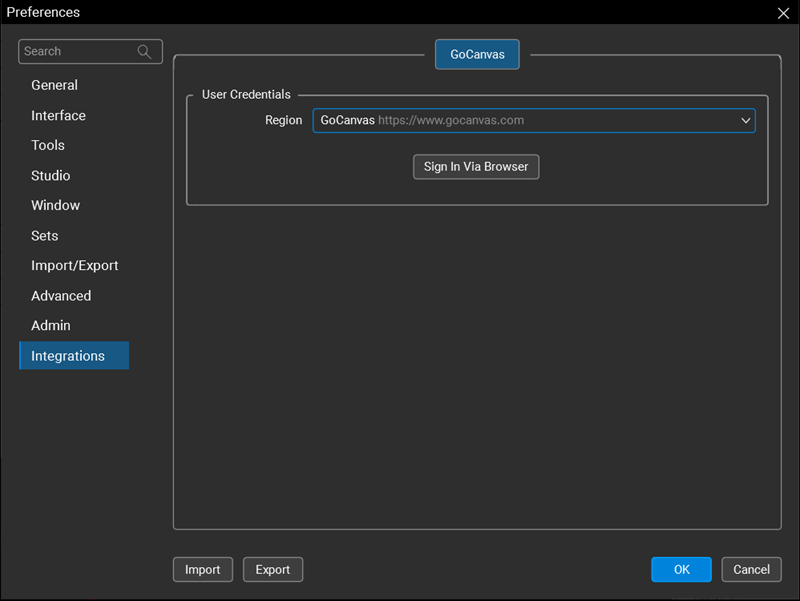Click the Import button
Viewport: 800px width, 601px height.
tap(203, 569)
